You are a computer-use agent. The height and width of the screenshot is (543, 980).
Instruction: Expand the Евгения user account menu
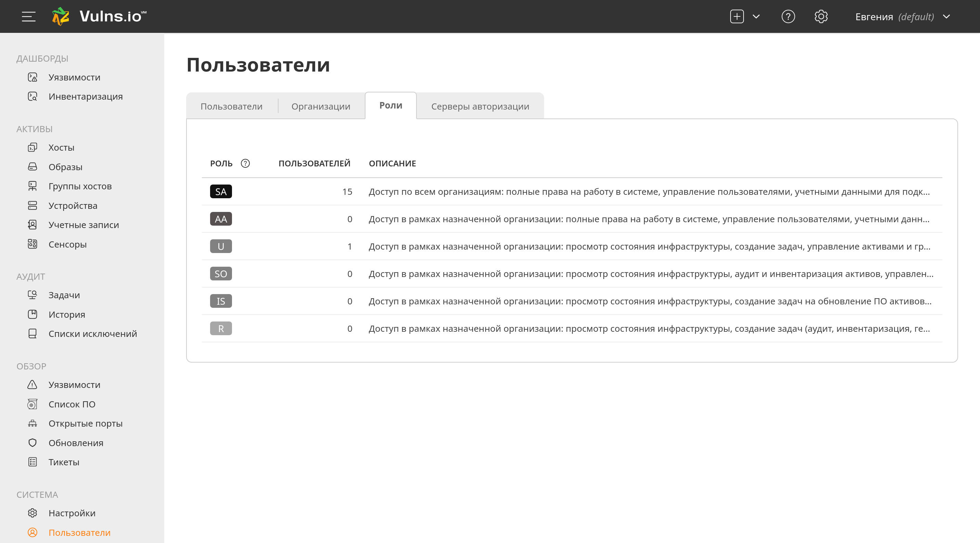902,17
